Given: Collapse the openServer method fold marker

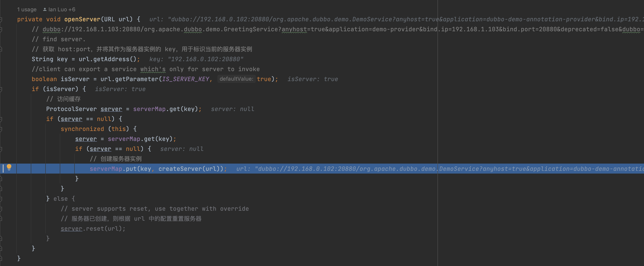Looking at the screenshot, I should pos(1,19).
